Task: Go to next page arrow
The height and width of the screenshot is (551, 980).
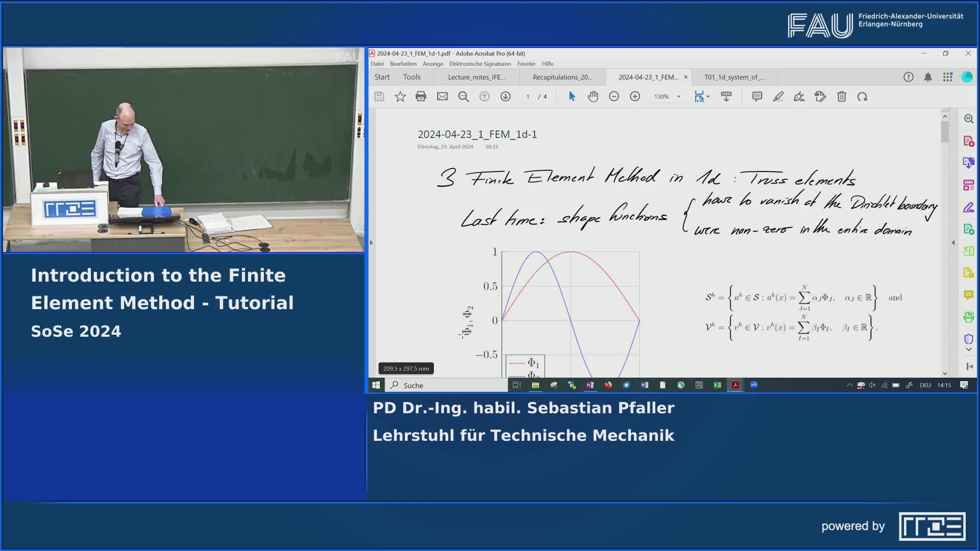Action: pyautogui.click(x=505, y=96)
